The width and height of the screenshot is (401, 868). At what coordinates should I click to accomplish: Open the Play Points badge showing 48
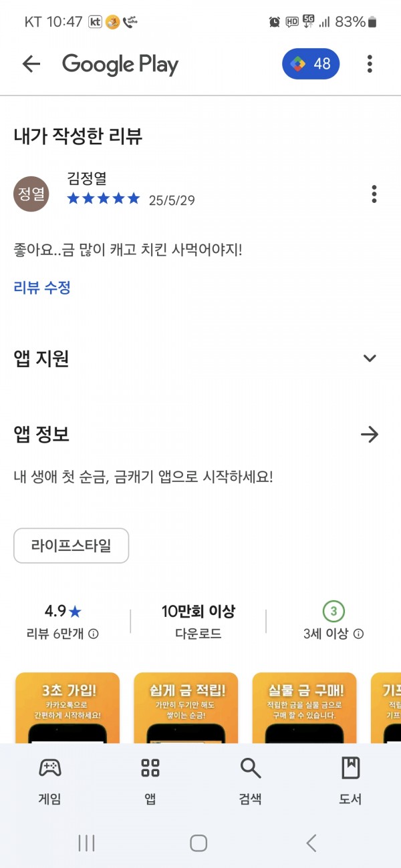point(311,64)
